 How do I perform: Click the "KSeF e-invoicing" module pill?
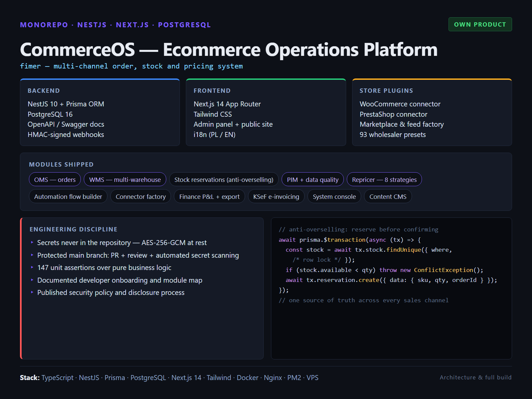tap(276, 197)
